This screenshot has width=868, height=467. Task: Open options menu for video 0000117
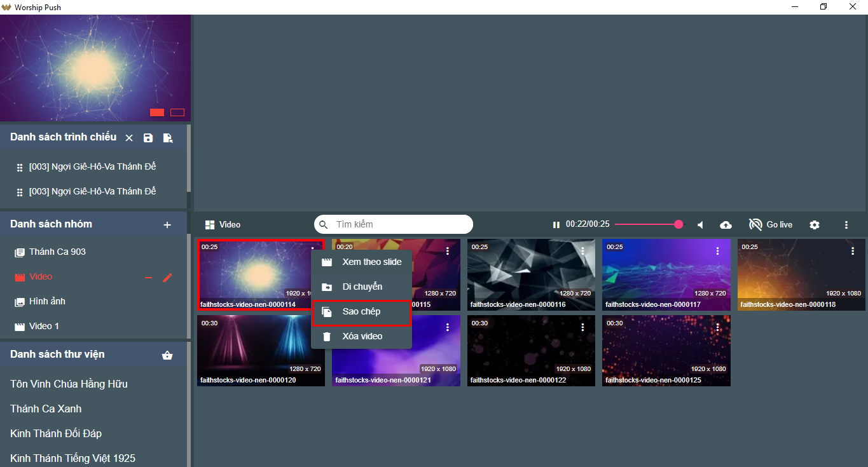click(x=718, y=251)
